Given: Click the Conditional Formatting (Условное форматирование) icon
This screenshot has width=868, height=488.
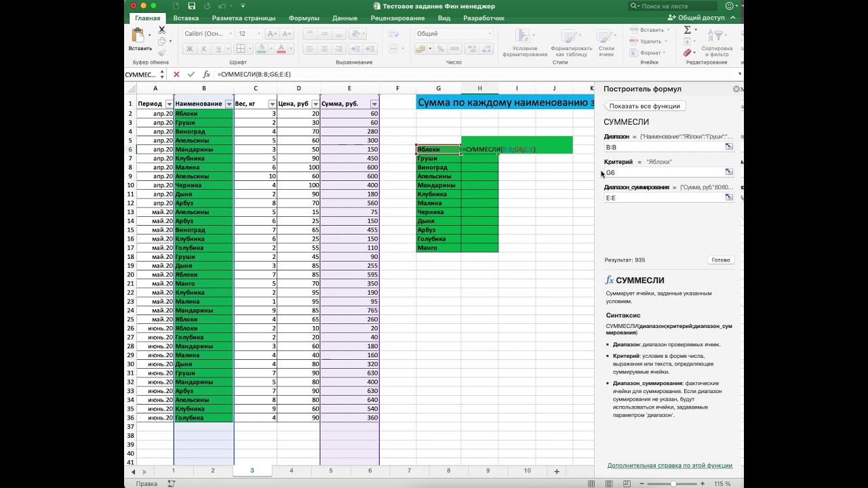Looking at the screenshot, I should [522, 36].
